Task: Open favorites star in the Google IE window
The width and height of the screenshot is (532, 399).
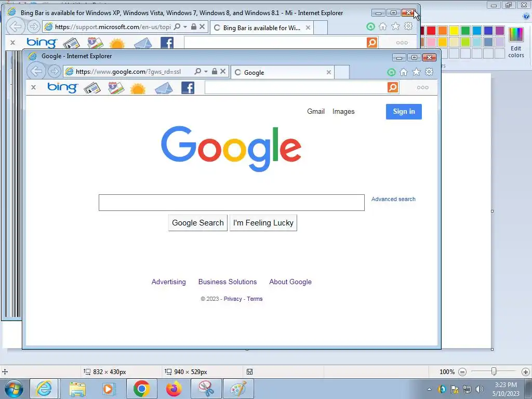Action: [416, 72]
